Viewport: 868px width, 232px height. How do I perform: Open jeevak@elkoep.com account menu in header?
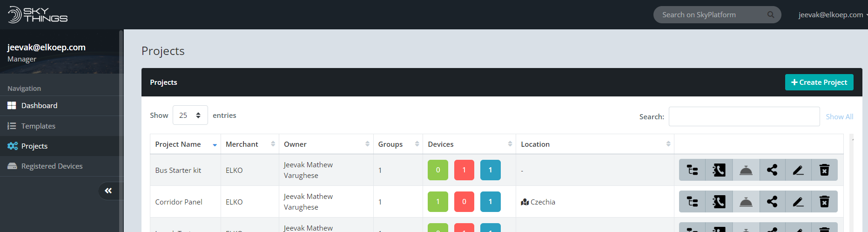831,15
